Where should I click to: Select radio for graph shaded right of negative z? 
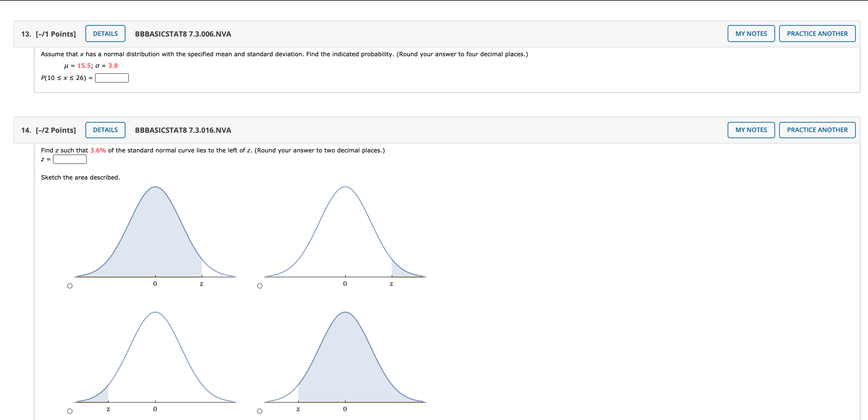pyautogui.click(x=260, y=411)
